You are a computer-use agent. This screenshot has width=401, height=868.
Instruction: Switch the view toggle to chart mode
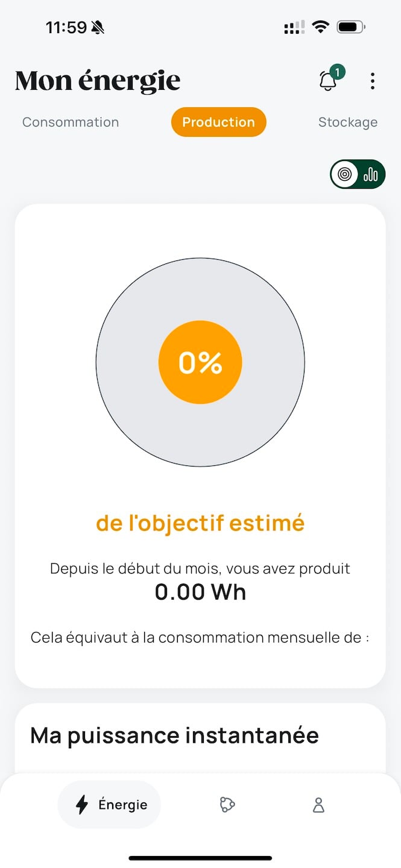[x=370, y=174]
